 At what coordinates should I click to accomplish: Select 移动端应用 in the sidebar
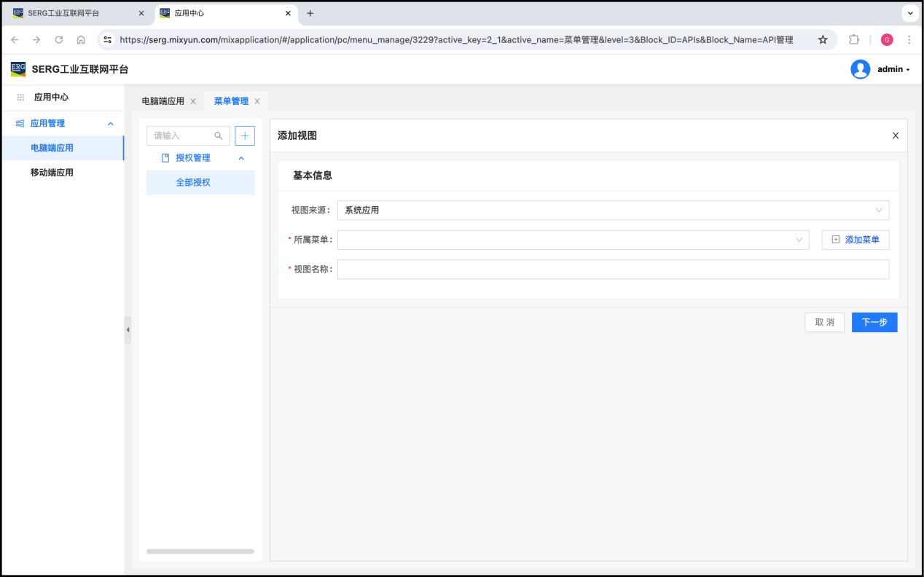pyautogui.click(x=52, y=173)
